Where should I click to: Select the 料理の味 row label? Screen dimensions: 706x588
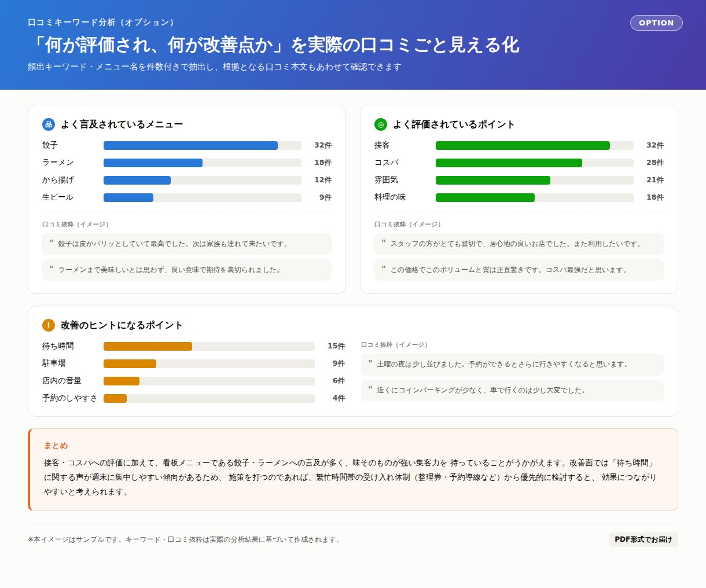click(390, 197)
